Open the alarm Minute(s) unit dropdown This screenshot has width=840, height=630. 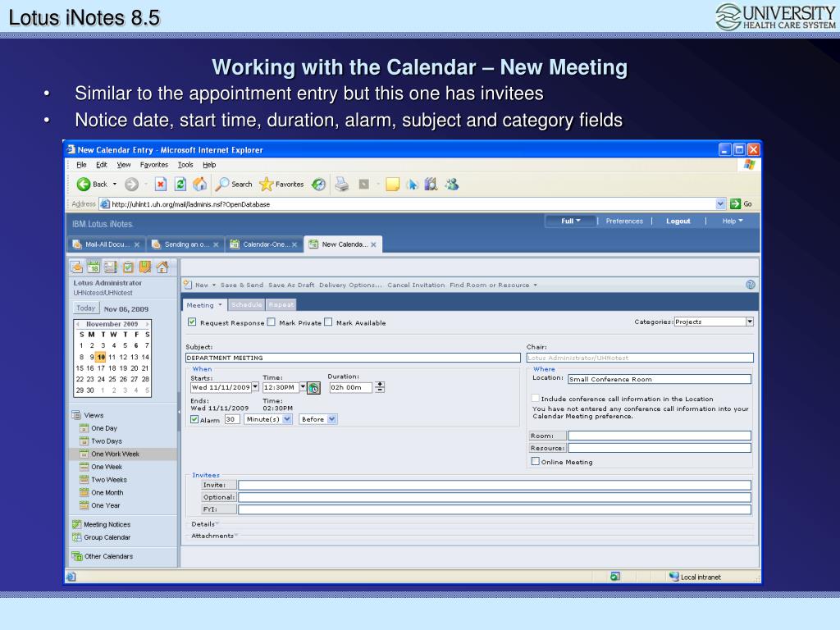tap(288, 419)
